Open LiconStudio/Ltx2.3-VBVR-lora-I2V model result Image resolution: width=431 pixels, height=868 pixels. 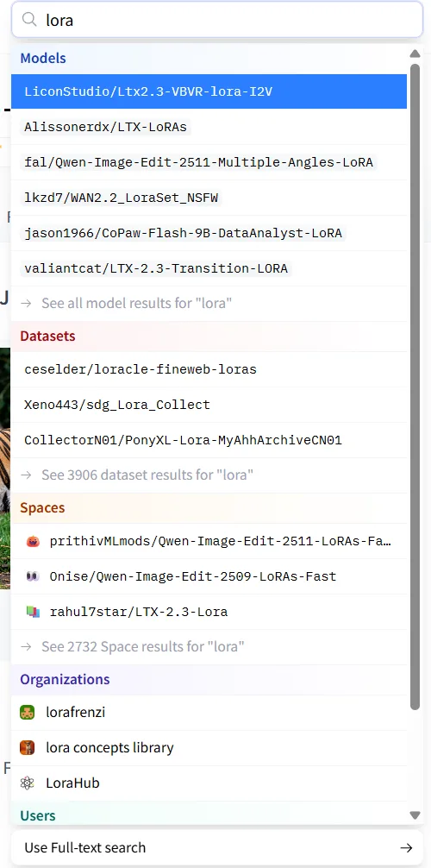pos(209,91)
